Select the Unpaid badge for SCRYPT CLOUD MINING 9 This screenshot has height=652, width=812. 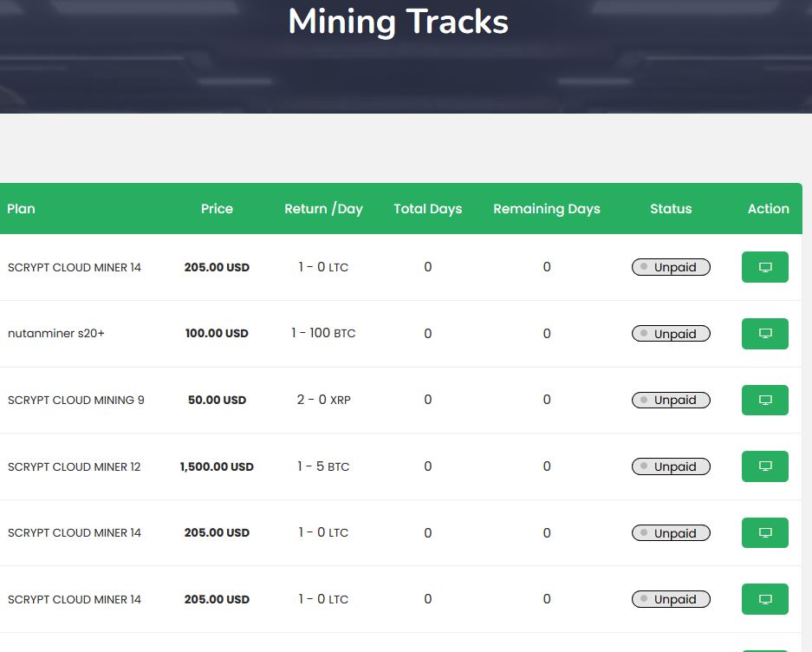click(671, 400)
